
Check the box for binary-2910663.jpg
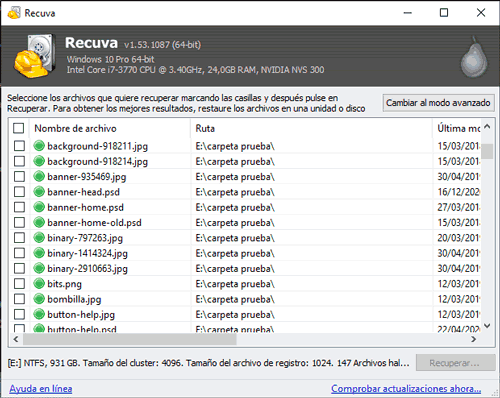(x=19, y=268)
